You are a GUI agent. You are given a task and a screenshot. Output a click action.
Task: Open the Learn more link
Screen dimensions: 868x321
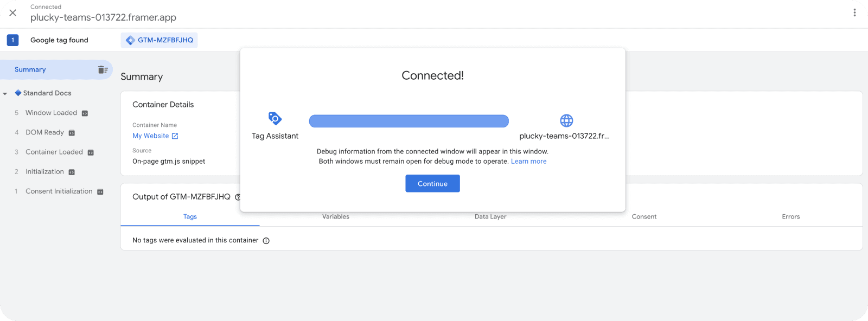(528, 161)
